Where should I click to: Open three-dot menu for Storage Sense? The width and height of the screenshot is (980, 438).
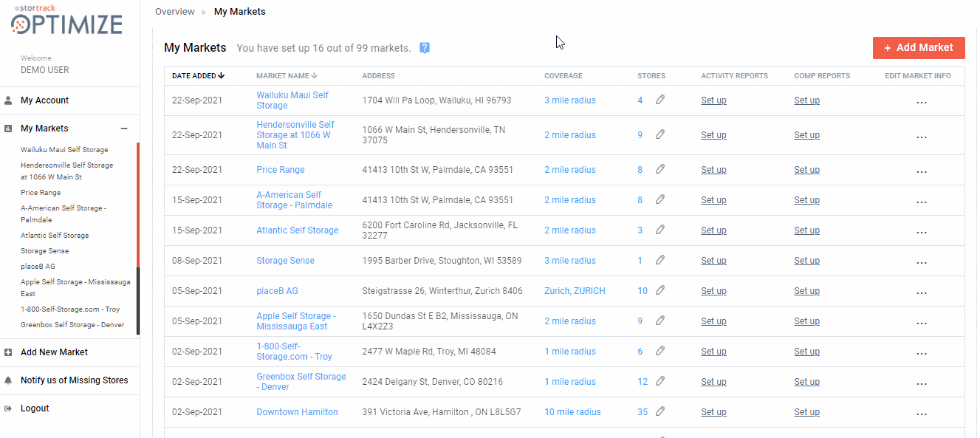tap(921, 263)
